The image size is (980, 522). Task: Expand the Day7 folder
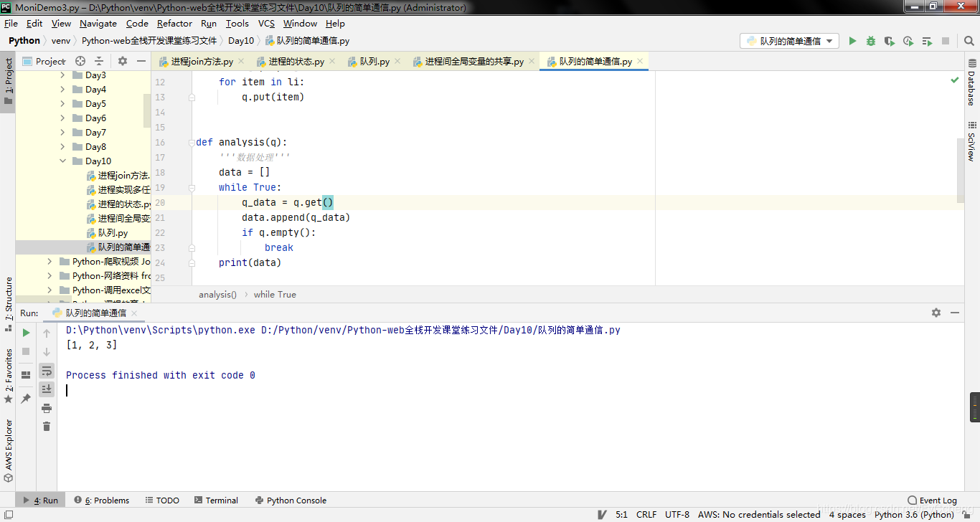62,133
